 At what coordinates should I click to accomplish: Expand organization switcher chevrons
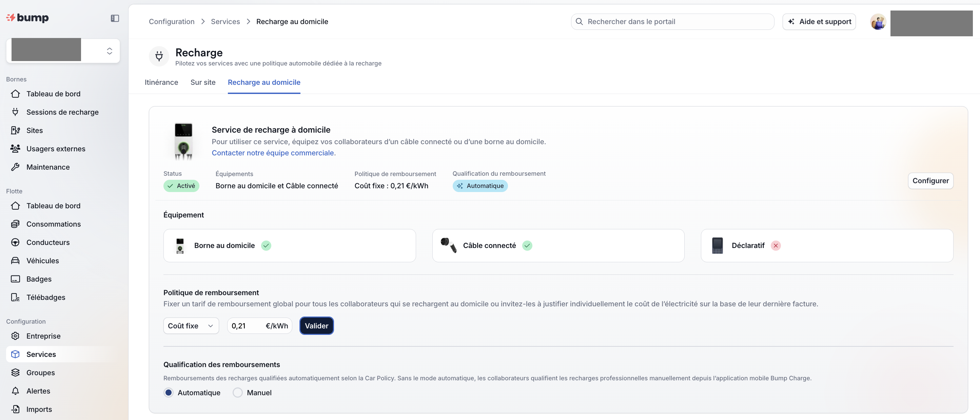(110, 51)
